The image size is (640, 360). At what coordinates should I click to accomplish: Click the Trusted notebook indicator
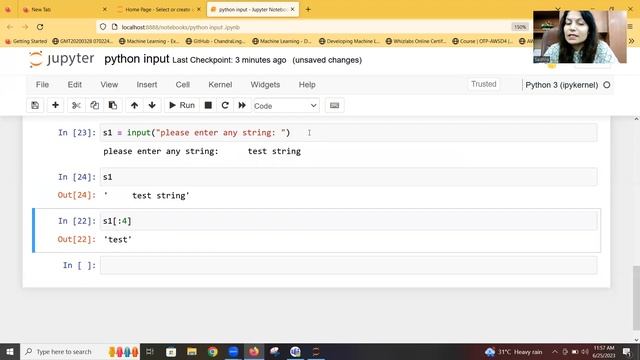coord(484,84)
